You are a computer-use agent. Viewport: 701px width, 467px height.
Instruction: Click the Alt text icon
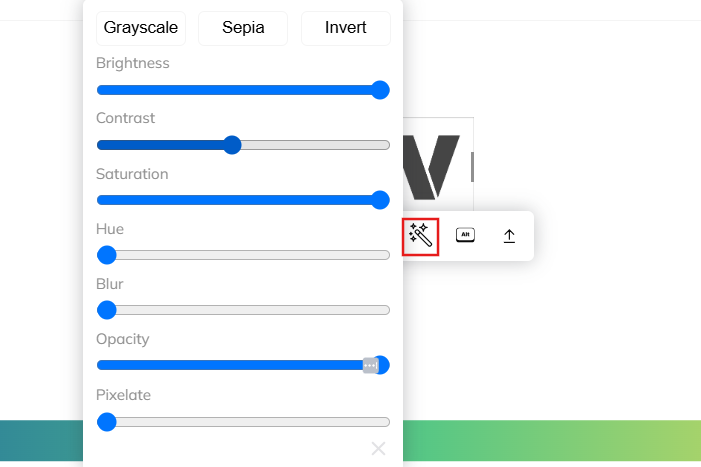point(465,235)
